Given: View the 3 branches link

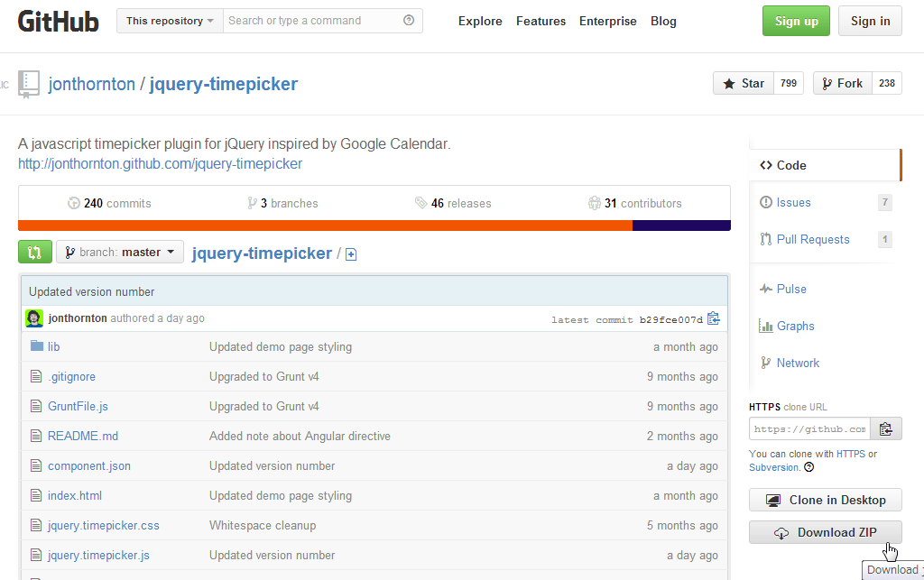Looking at the screenshot, I should pos(282,203).
